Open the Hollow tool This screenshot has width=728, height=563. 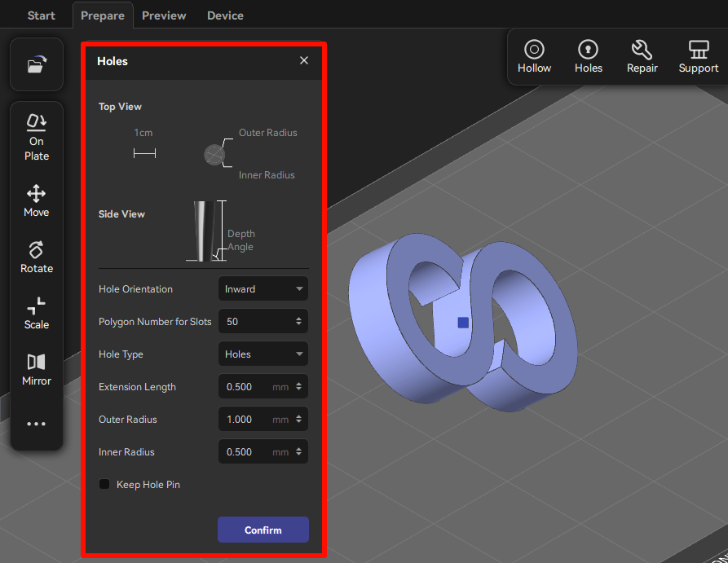(x=534, y=57)
